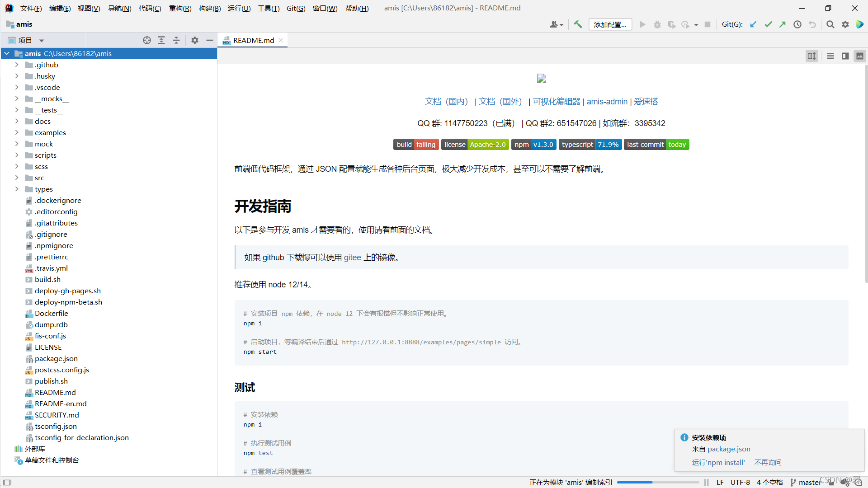Expand the scripts folder

tap(17, 155)
